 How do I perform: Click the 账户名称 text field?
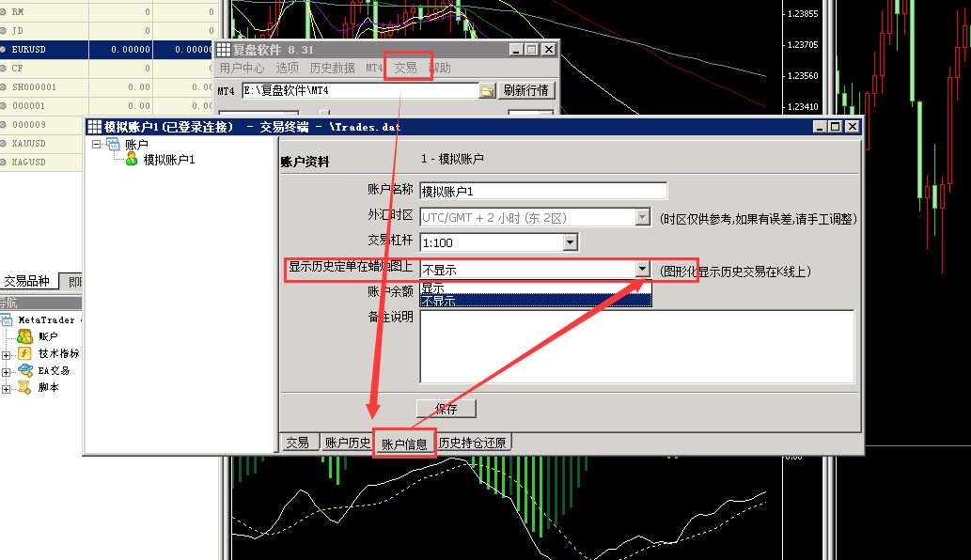click(x=543, y=192)
